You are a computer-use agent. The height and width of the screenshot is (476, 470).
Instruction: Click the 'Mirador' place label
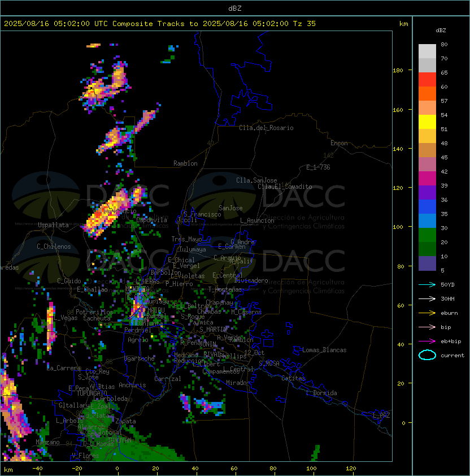click(238, 383)
